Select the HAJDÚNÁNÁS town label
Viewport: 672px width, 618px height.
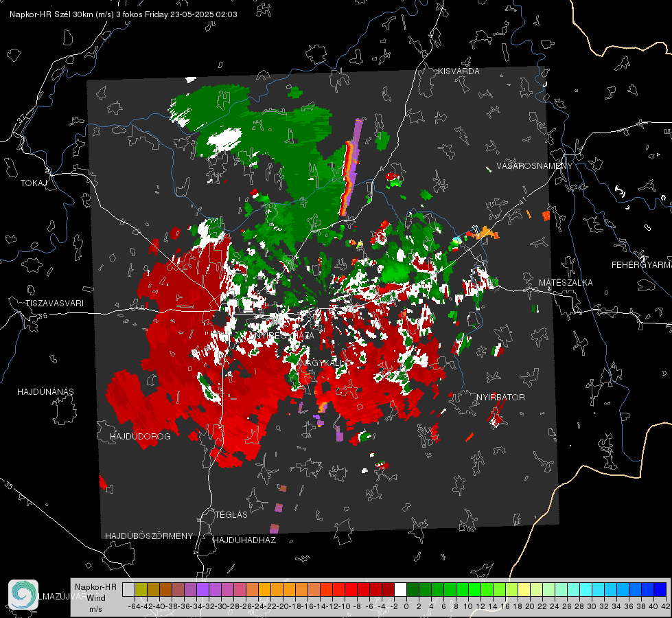[45, 391]
